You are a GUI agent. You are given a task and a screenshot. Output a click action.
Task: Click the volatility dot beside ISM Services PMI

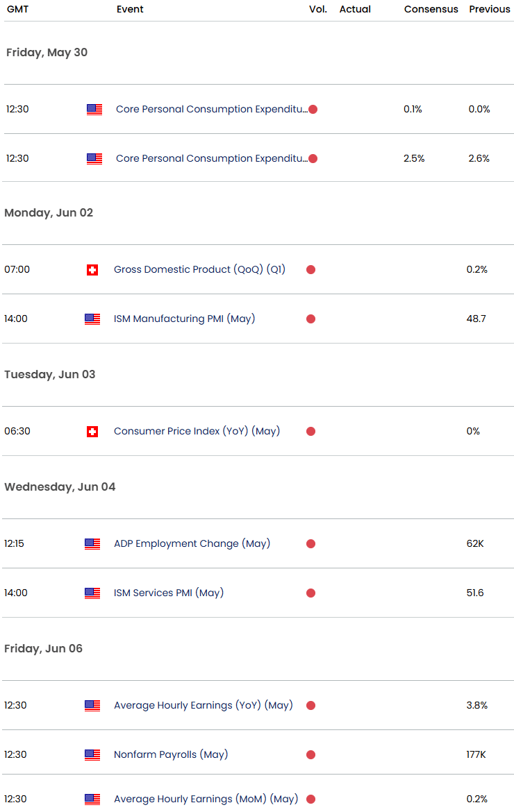pos(311,593)
